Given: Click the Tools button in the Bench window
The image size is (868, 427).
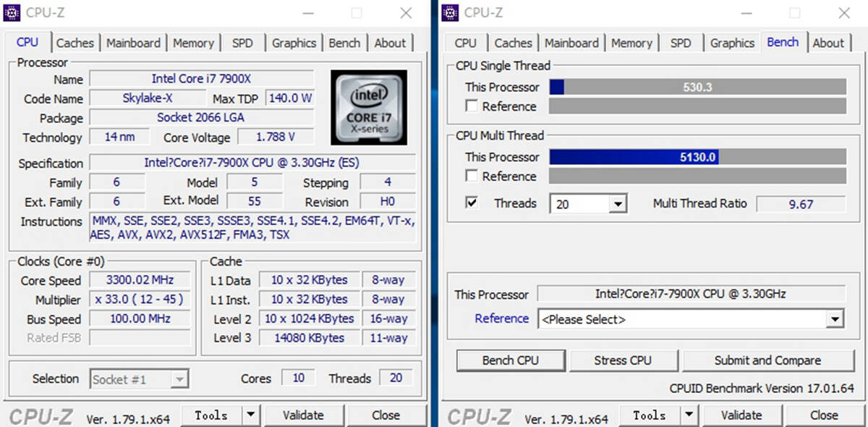Looking at the screenshot, I should [x=649, y=415].
